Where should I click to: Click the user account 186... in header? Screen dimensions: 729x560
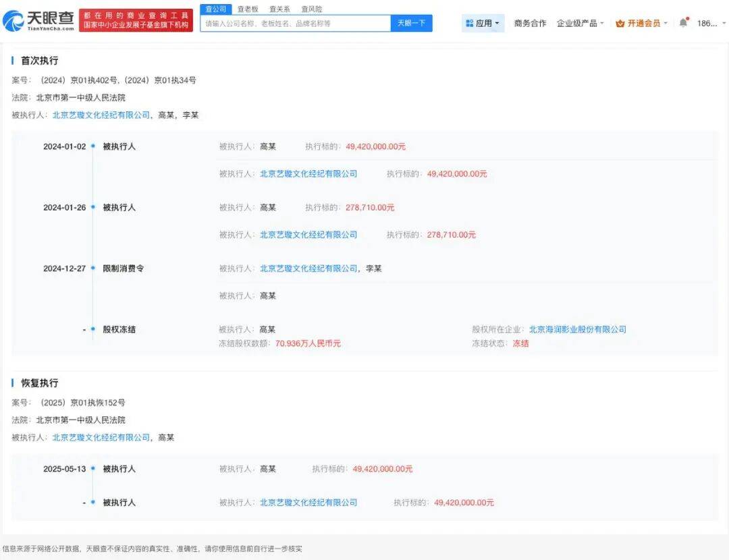point(707,23)
